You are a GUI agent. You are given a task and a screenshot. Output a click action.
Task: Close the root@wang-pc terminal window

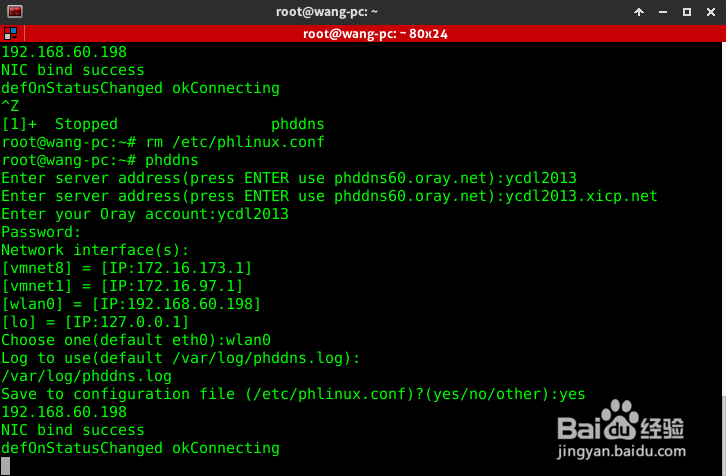[x=711, y=12]
